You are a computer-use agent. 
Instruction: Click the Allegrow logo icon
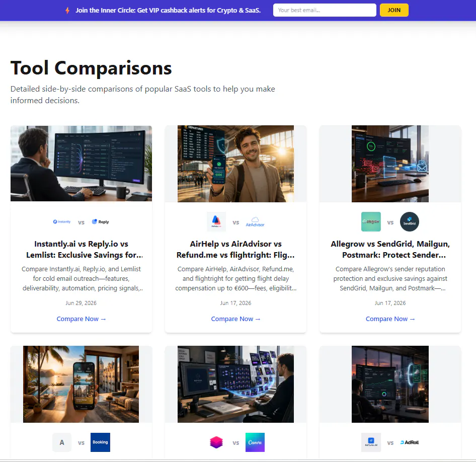(x=371, y=221)
